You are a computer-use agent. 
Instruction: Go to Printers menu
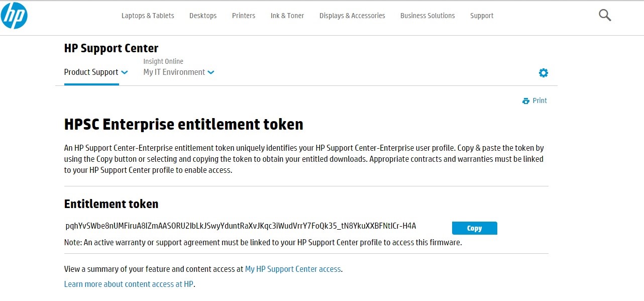(244, 16)
